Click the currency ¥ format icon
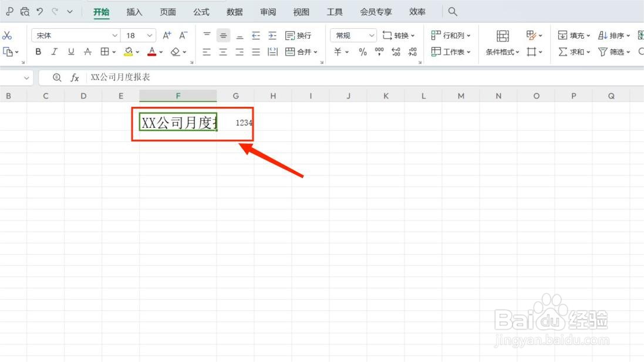Viewport: 644px width, 362px height. tap(338, 52)
